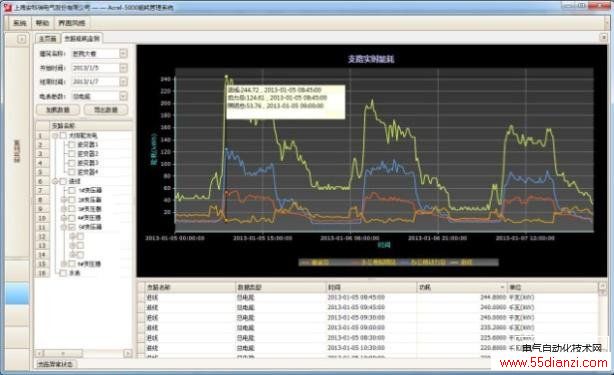Click the 时间 column header in the table
The height and width of the screenshot is (375, 614).
[x=371, y=287]
